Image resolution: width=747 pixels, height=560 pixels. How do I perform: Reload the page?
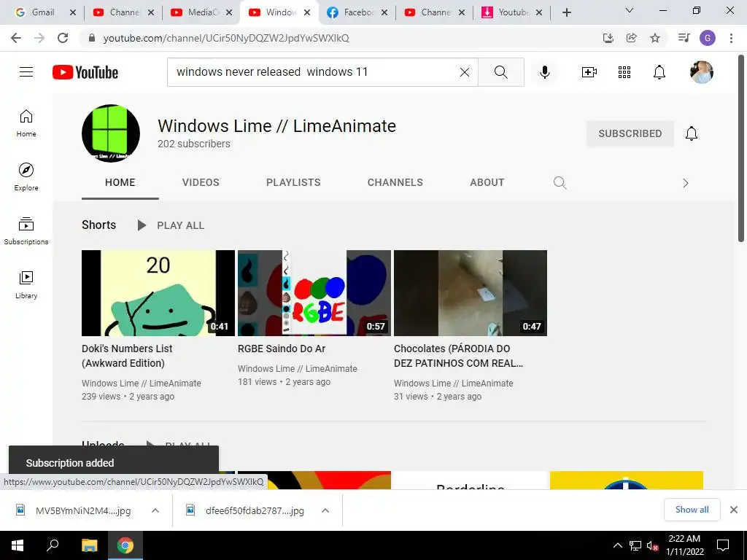pos(63,38)
